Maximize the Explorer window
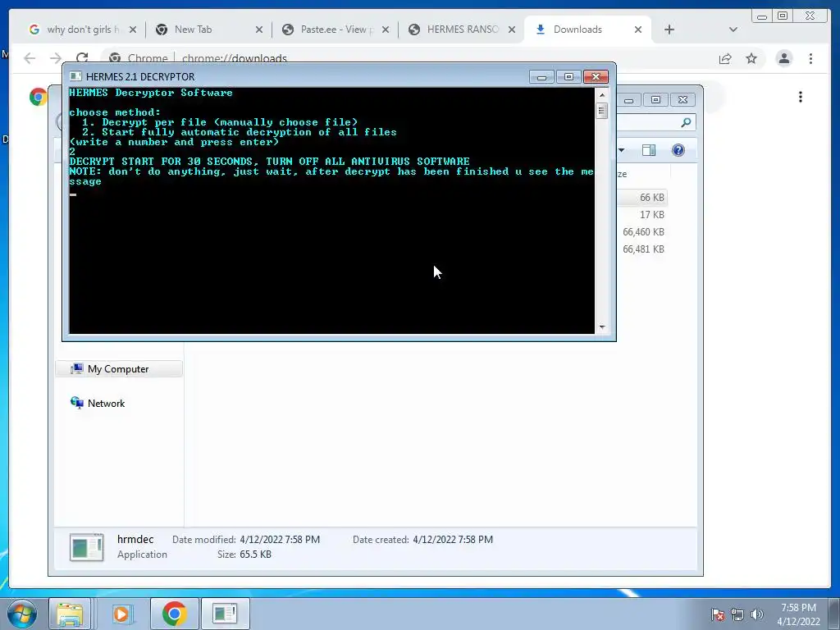The height and width of the screenshot is (630, 840). pyautogui.click(x=655, y=99)
